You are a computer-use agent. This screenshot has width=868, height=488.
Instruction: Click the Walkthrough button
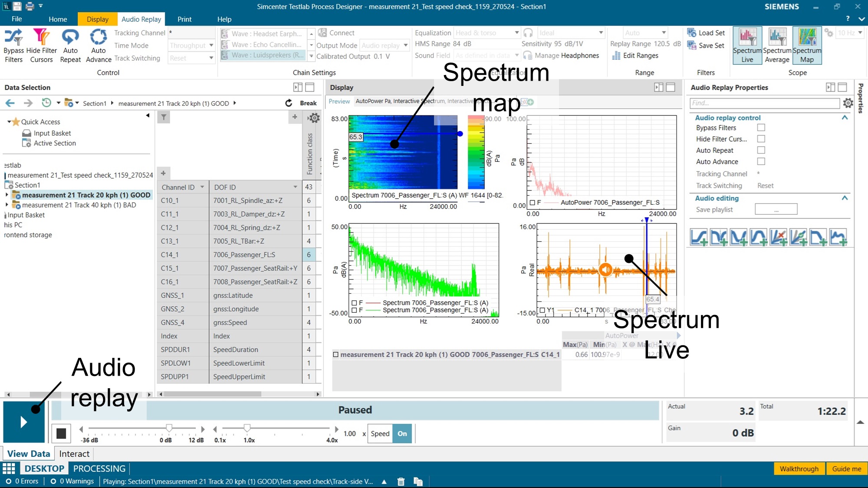[799, 468]
